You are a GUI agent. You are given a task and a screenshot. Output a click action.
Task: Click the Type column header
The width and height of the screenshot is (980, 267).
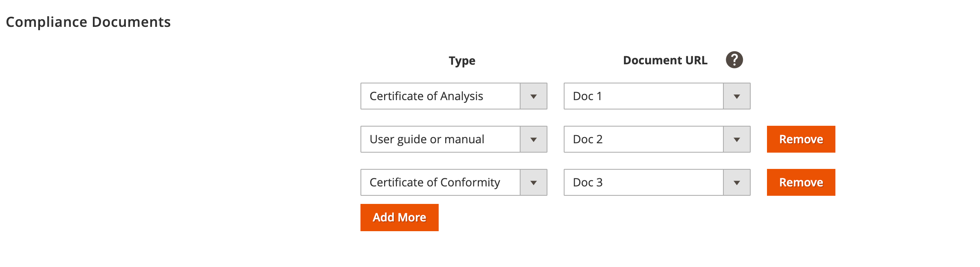click(x=461, y=60)
